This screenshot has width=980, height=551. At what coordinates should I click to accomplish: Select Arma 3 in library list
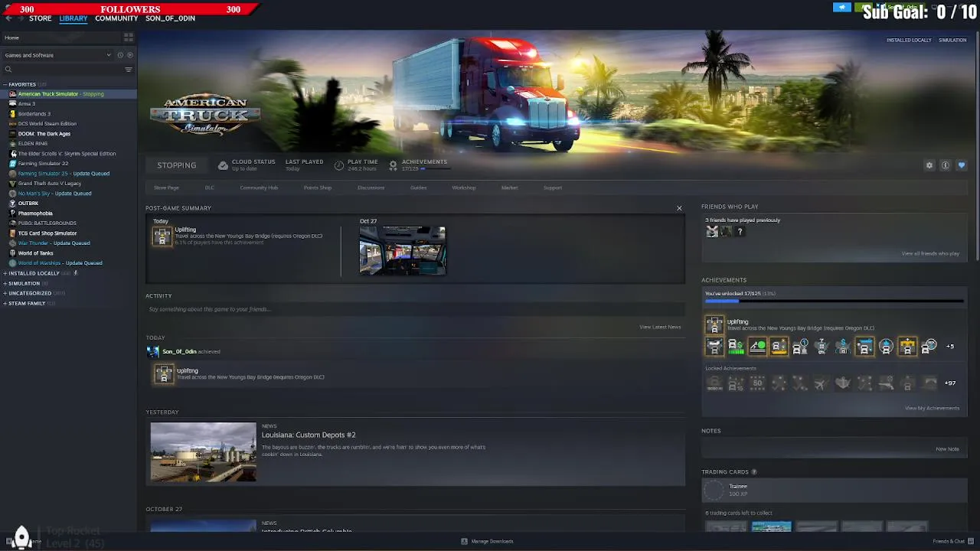tap(27, 104)
